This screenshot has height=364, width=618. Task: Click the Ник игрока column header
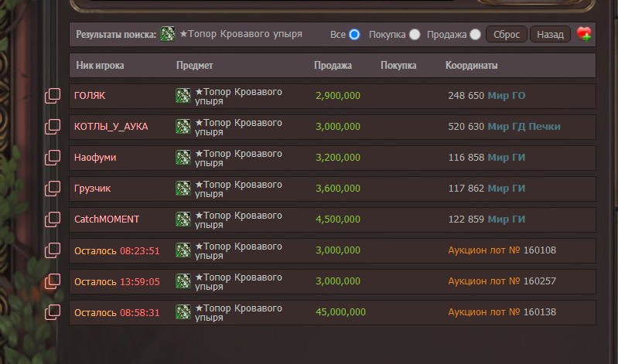100,66
